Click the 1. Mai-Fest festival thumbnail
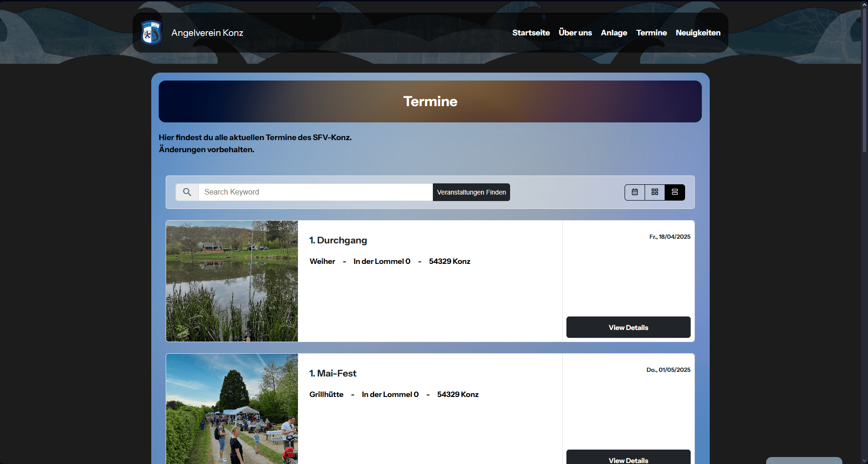The image size is (868, 464). (x=232, y=409)
